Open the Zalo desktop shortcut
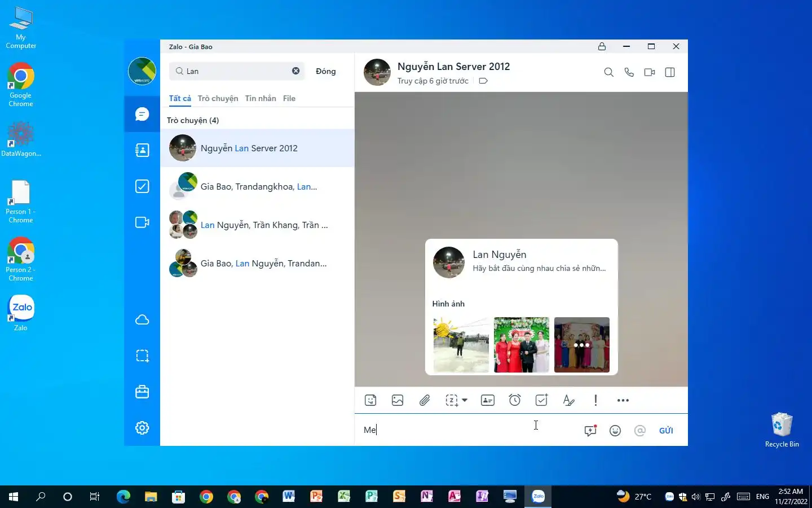The width and height of the screenshot is (812, 508). click(21, 312)
